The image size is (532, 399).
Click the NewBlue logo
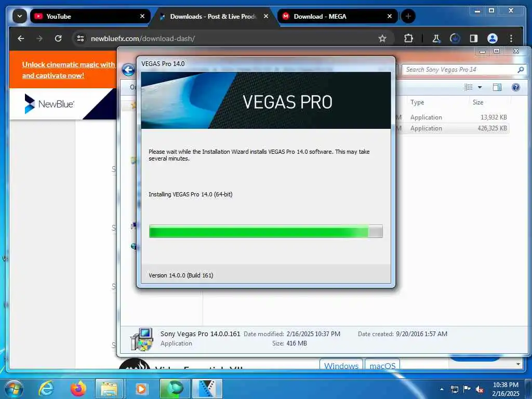click(x=49, y=104)
